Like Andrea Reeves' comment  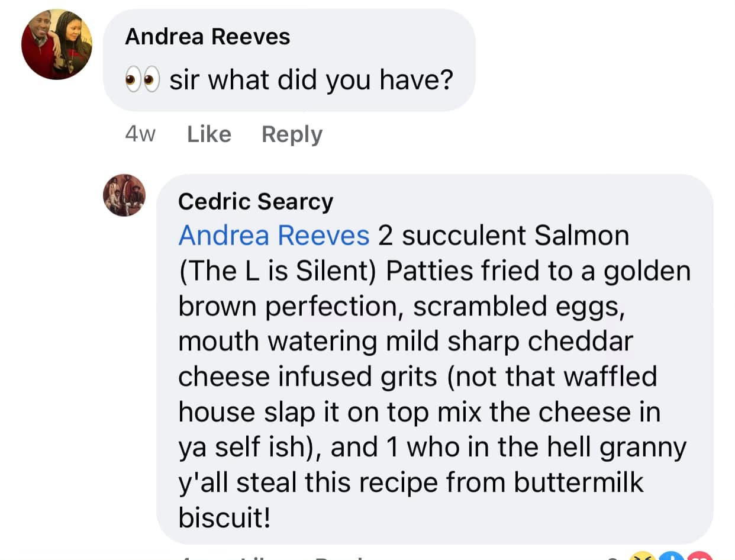click(209, 134)
